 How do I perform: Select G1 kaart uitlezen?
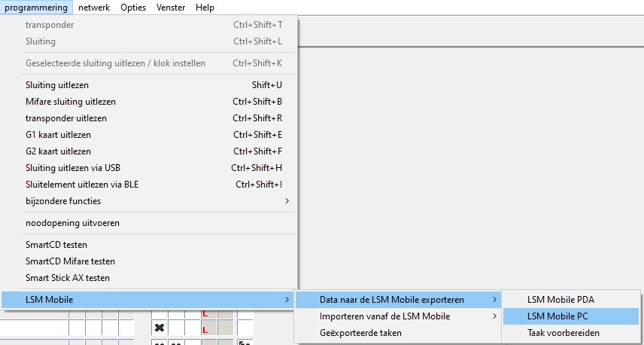pos(58,135)
